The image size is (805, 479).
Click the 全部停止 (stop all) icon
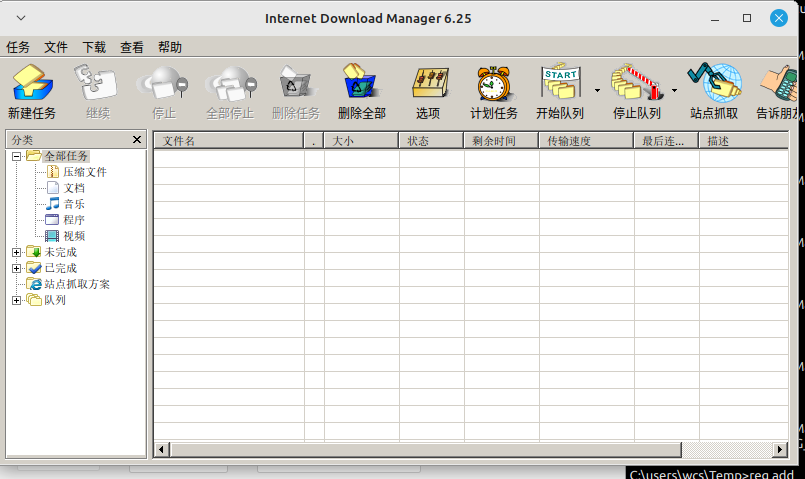pos(231,82)
